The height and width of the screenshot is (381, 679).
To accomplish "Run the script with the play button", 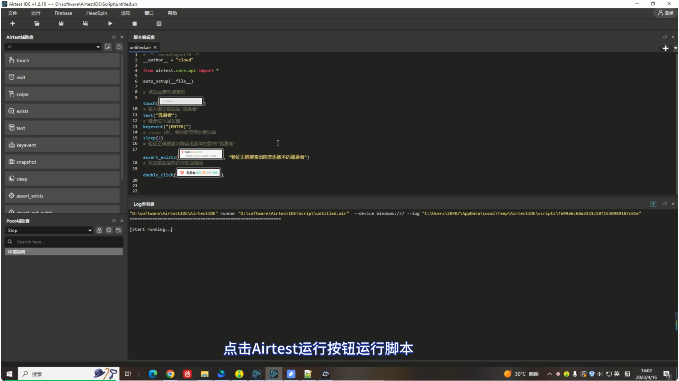I will (x=110, y=24).
